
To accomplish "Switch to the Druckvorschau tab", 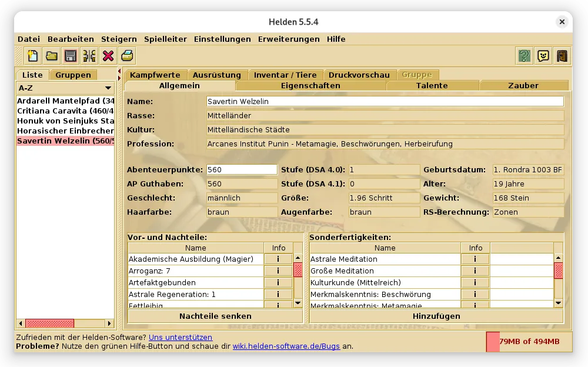I will pyautogui.click(x=359, y=75).
